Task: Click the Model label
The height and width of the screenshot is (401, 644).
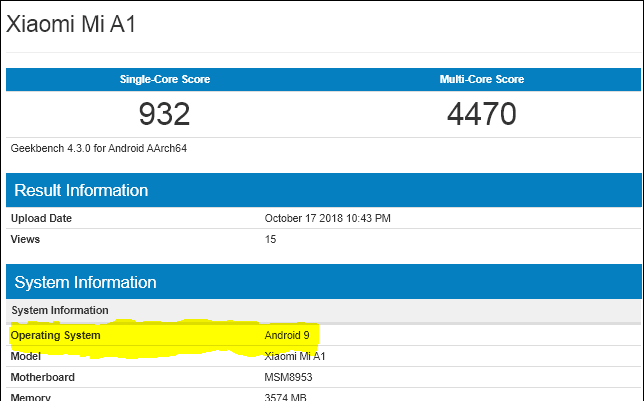Action: (x=25, y=356)
